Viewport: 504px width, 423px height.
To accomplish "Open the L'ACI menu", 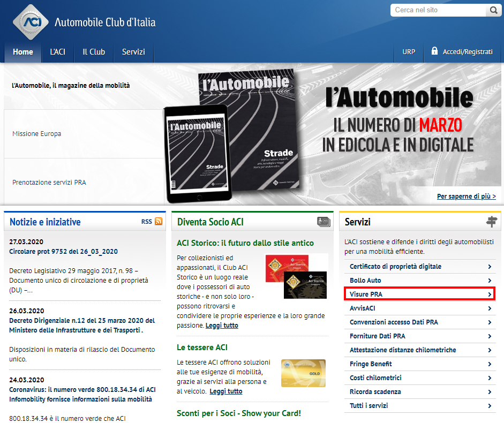I will (x=57, y=52).
